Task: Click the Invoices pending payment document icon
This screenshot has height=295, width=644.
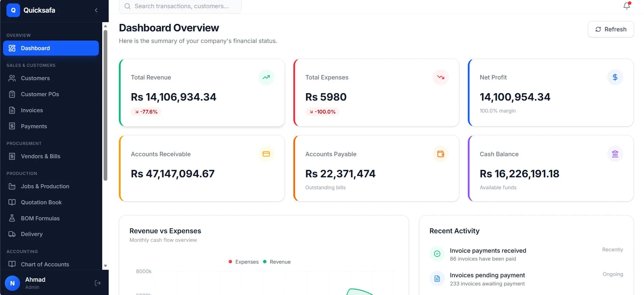Action: tap(437, 279)
